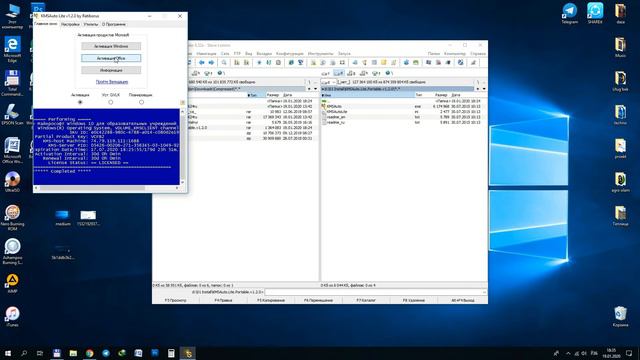Click KMSAuto console horizontal scrollbar

coord(107,188)
